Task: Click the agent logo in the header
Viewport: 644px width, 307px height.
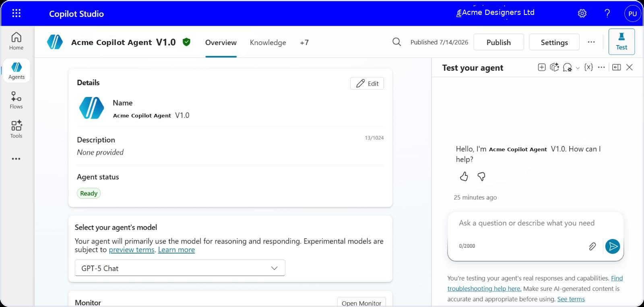Action: [x=55, y=42]
